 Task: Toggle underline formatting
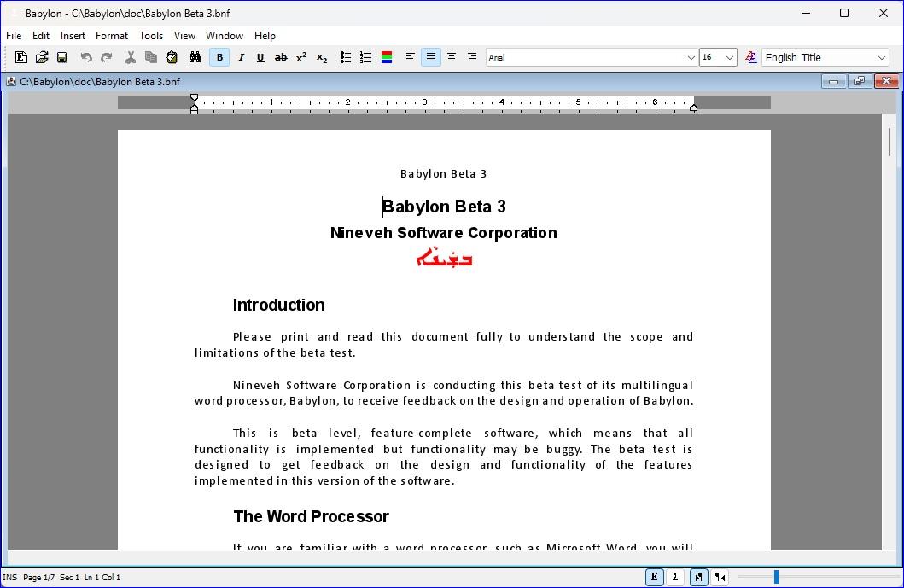tap(260, 57)
